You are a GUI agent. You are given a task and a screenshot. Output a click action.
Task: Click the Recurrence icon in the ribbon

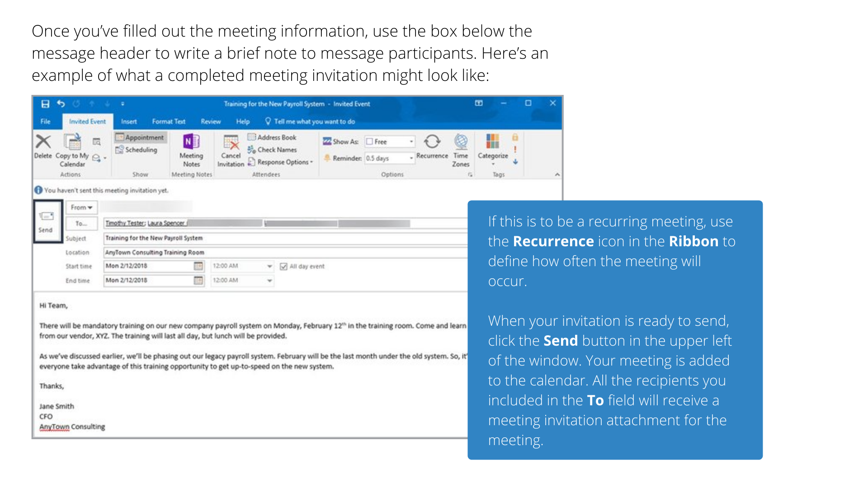(432, 142)
